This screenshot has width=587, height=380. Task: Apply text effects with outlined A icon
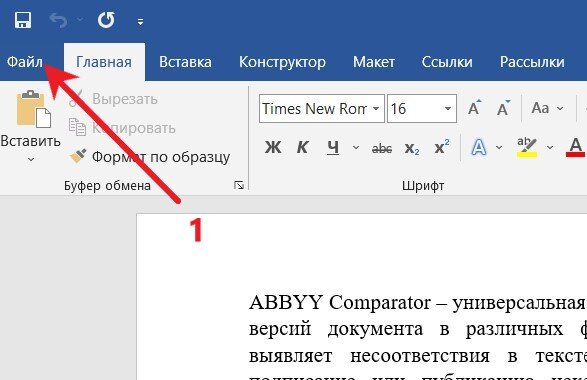coord(479,147)
